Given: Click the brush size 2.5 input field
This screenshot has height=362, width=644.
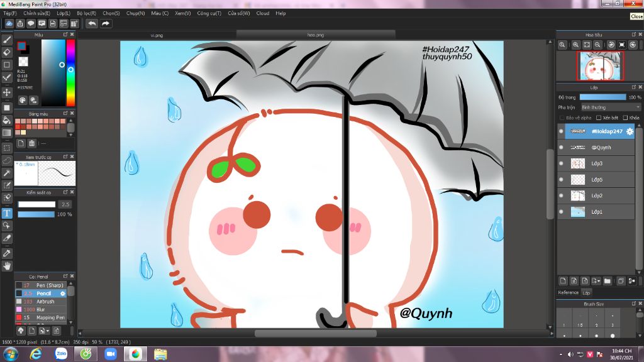Looking at the screenshot, I should [x=65, y=204].
